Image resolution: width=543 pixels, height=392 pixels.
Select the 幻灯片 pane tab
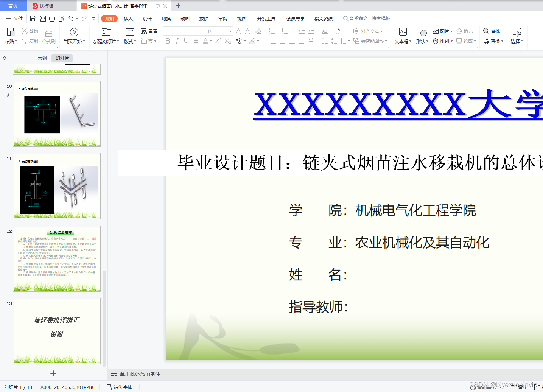62,58
